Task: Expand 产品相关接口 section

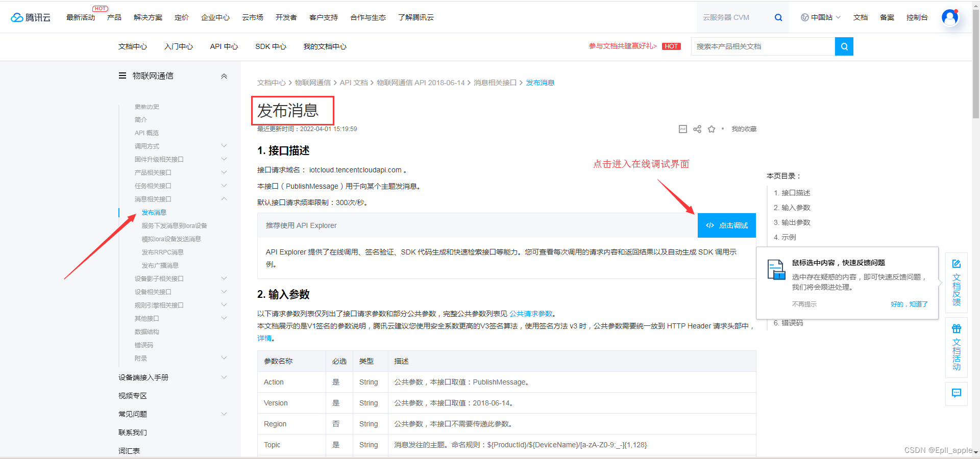Action: [224, 172]
